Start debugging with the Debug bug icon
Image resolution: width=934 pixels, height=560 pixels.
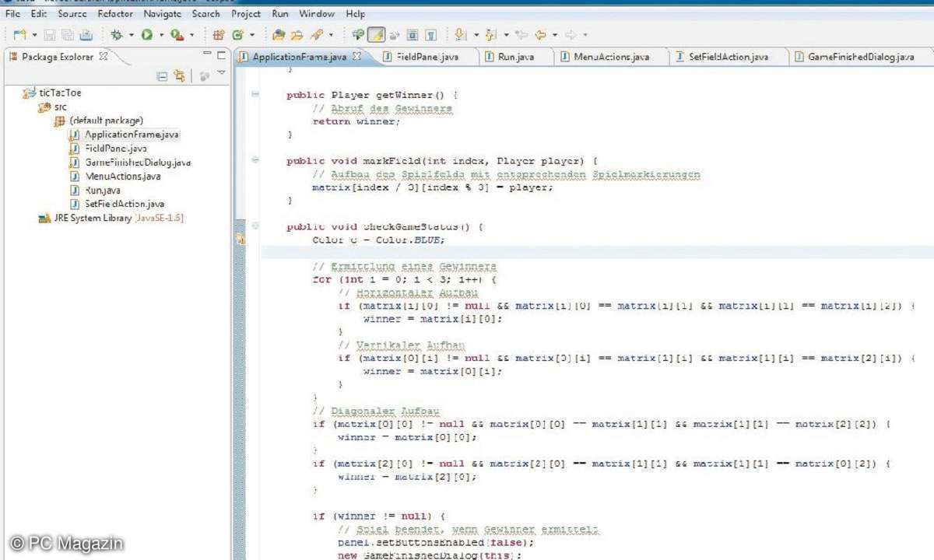[117, 35]
